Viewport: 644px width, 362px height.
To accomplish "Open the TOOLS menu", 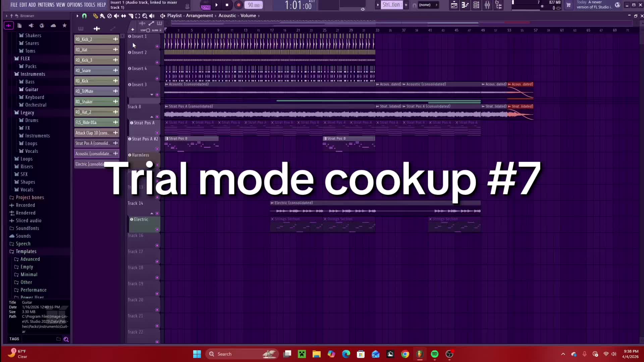I will 90,5.
